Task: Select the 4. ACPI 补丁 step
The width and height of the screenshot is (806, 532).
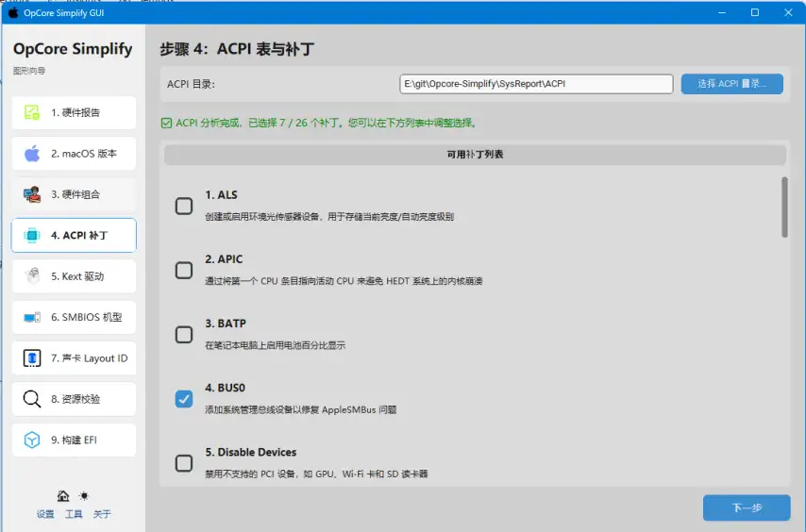Action: (x=74, y=236)
